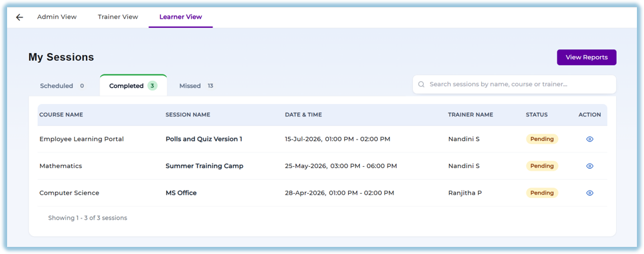Click trainer name Ranjitha P
The height and width of the screenshot is (254, 644).
point(465,193)
